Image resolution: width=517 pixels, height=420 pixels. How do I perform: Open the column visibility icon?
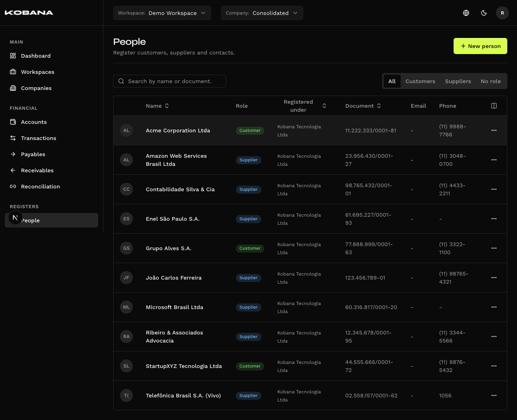click(x=494, y=106)
